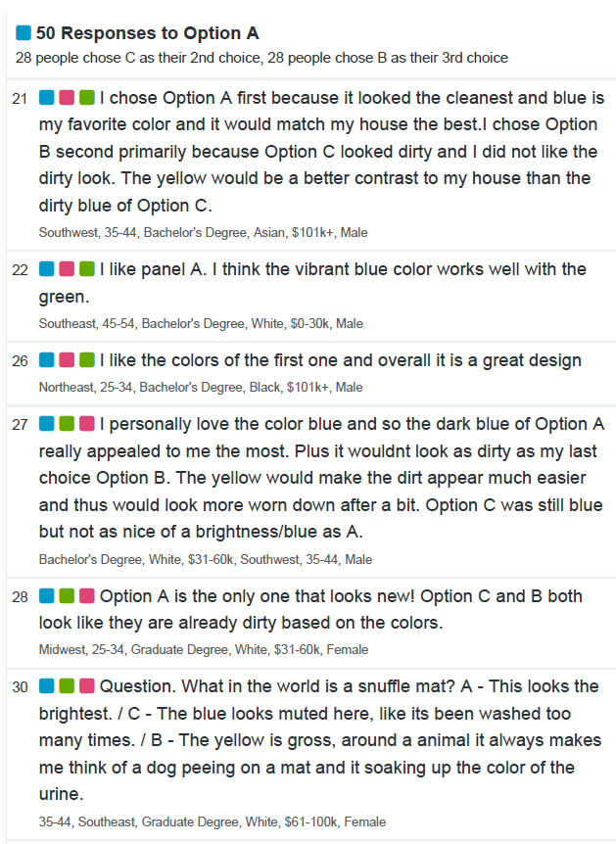Image resolution: width=616 pixels, height=844 pixels.
Task: Click the blue swatch in response 22
Action: (x=47, y=268)
